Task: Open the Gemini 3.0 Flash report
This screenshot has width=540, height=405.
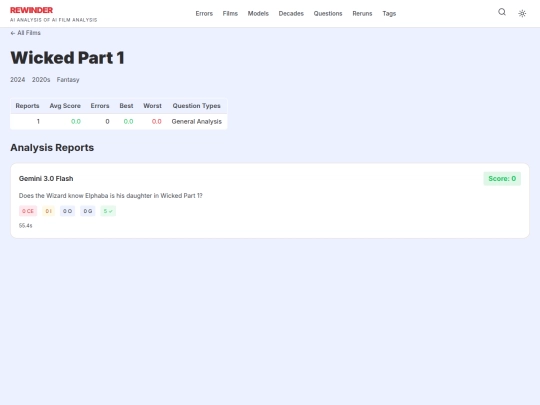Action: (x=46, y=178)
